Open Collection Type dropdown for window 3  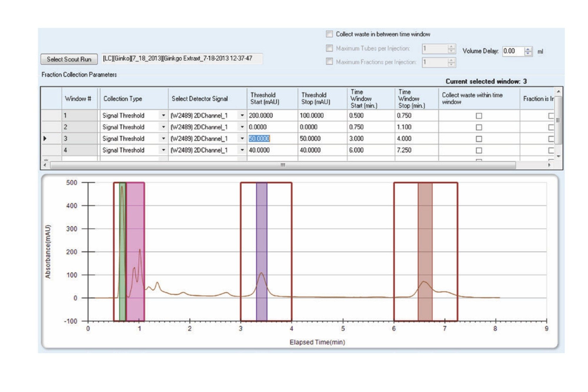163,139
